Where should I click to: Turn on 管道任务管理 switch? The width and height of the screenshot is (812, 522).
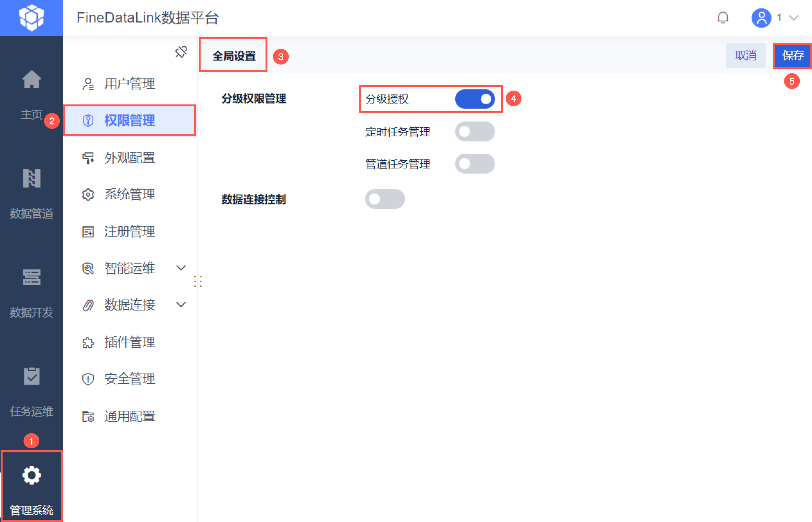point(475,164)
